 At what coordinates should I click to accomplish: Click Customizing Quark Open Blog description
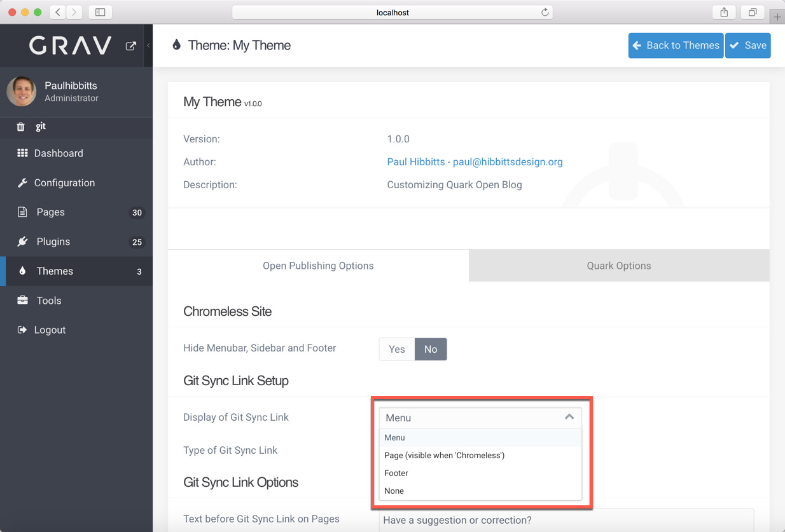(x=454, y=185)
